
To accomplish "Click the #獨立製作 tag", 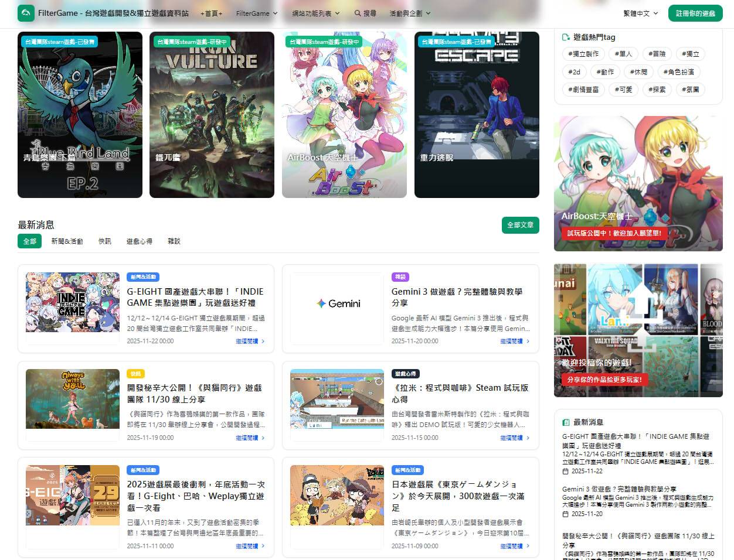I will [x=583, y=54].
